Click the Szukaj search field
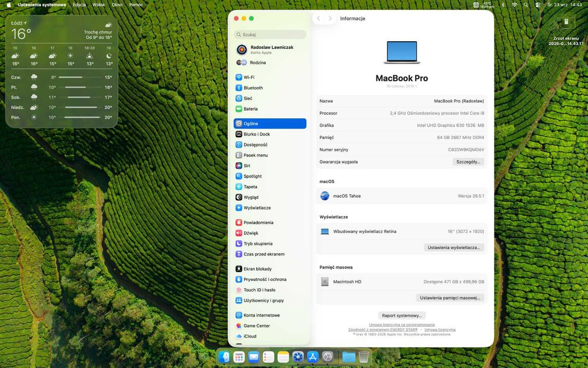588x368 pixels. tap(270, 35)
